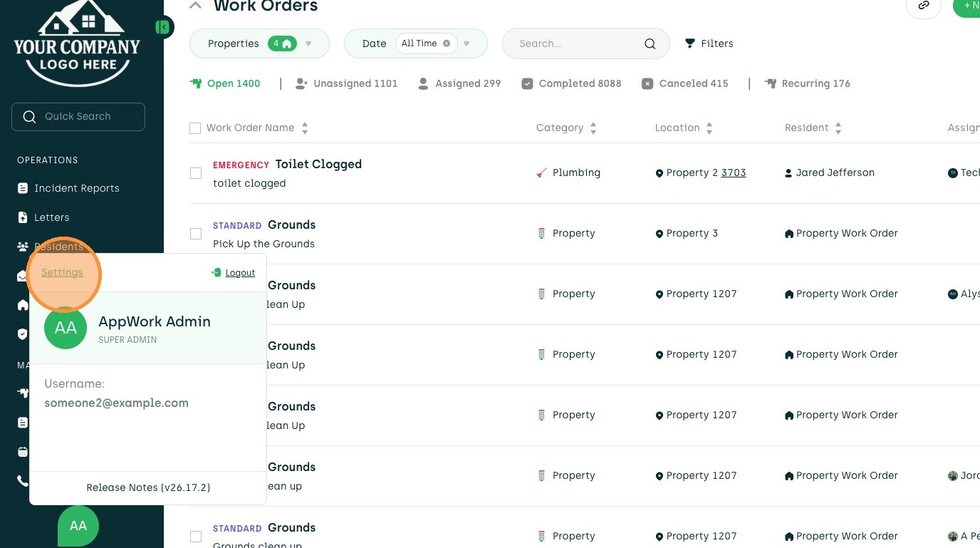
Task: Collapse the Work Orders section chevron
Action: tap(194, 6)
